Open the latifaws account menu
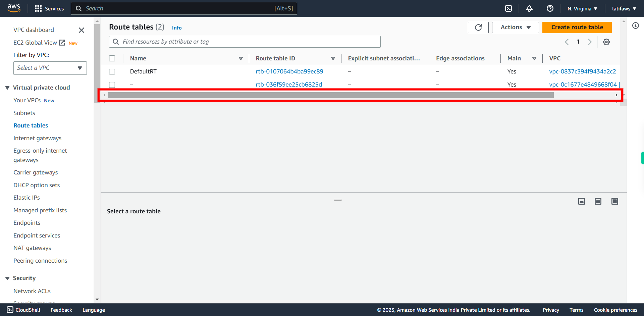The image size is (644, 316). click(624, 9)
